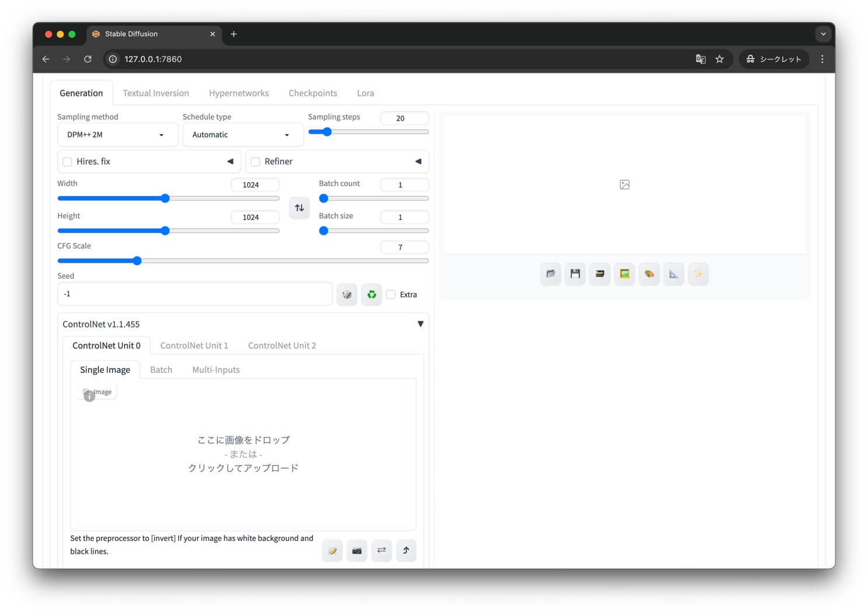Open images output folder icon

point(550,274)
